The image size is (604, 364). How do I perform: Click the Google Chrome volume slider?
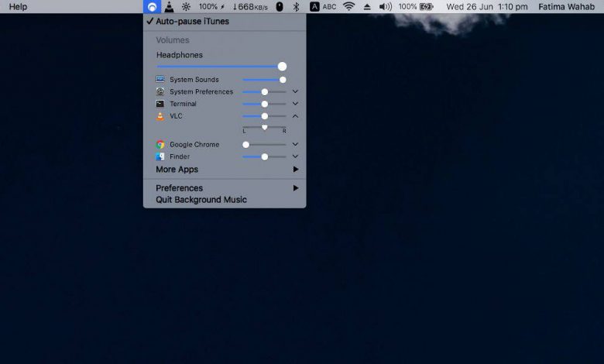(264, 145)
